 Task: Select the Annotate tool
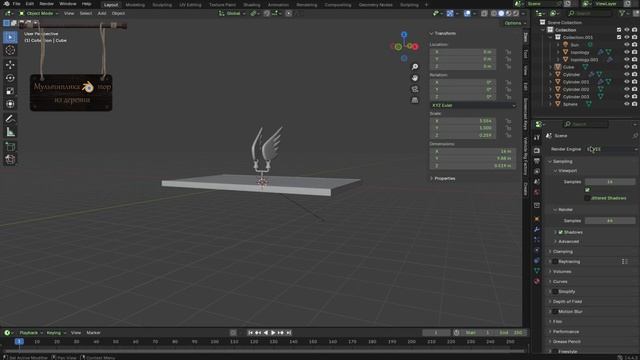(x=10, y=118)
